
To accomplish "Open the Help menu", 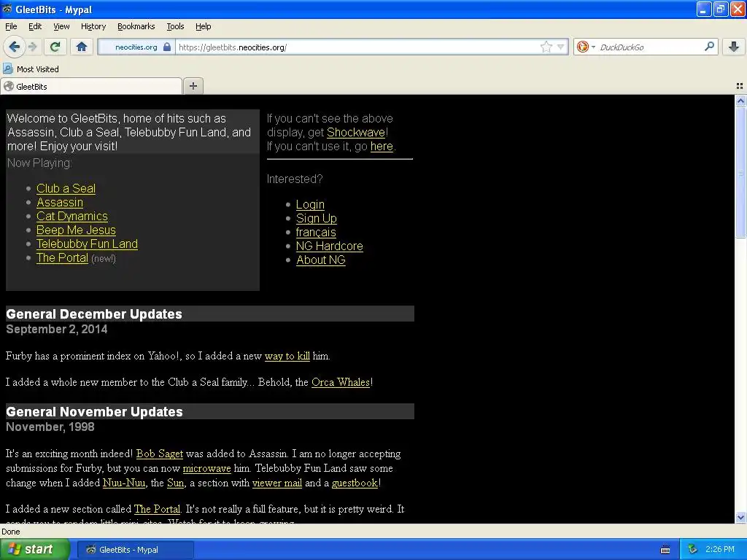I will pos(204,27).
